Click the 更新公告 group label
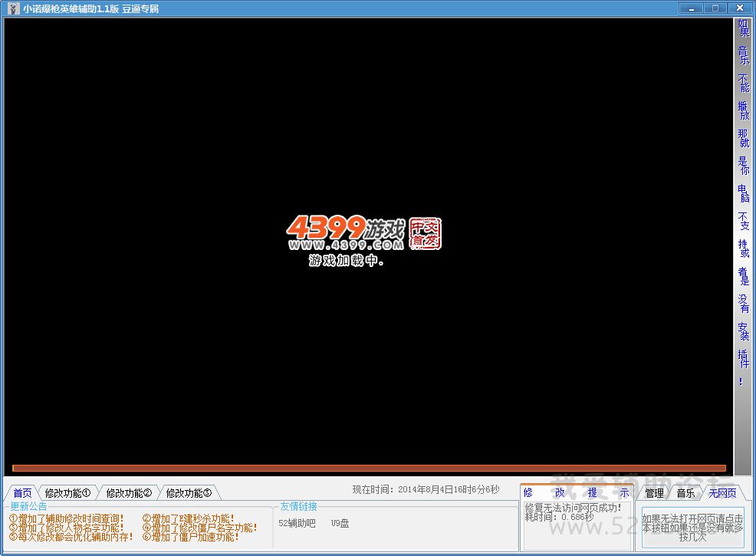 [29, 506]
